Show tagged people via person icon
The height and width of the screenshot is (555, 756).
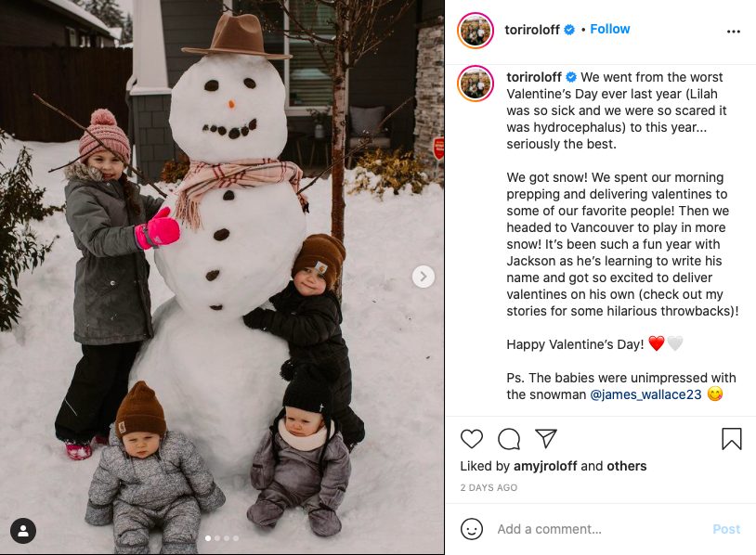tap(22, 531)
